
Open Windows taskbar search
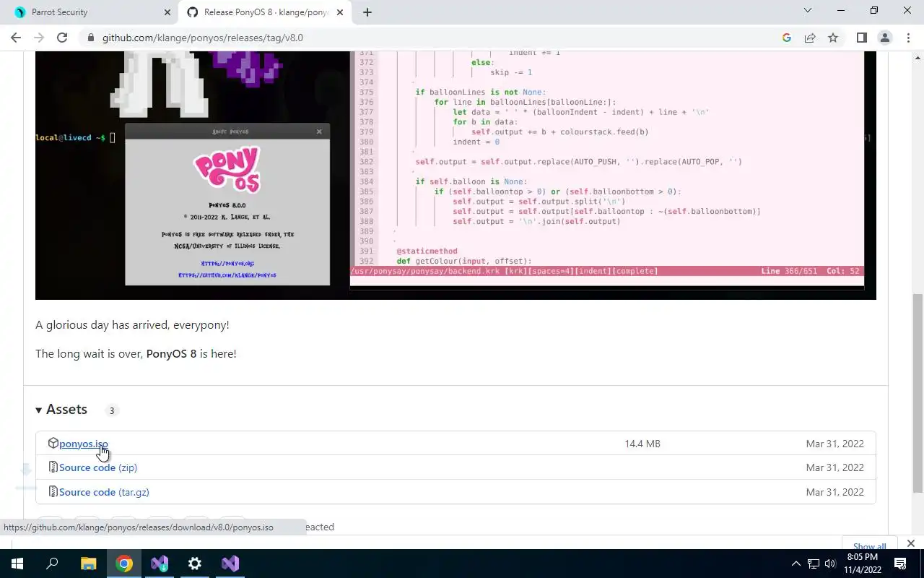[x=52, y=564]
